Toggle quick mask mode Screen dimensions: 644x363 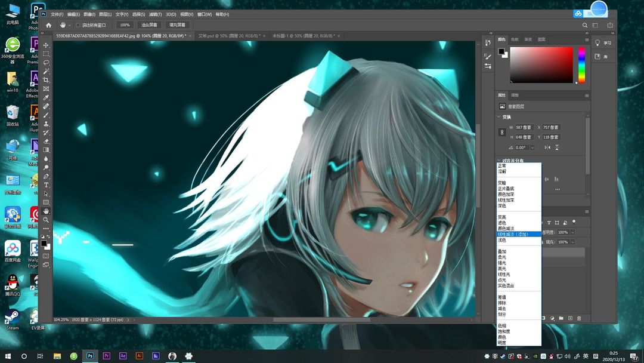tap(46, 256)
